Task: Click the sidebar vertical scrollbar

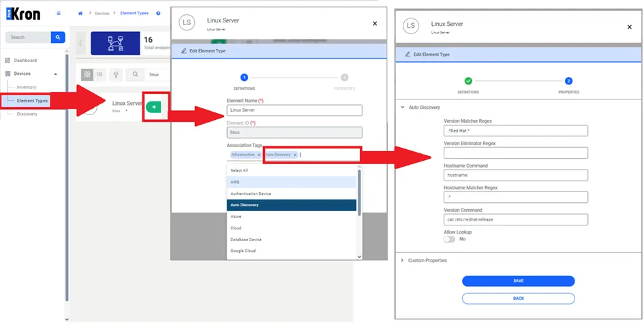Action: click(x=67, y=176)
